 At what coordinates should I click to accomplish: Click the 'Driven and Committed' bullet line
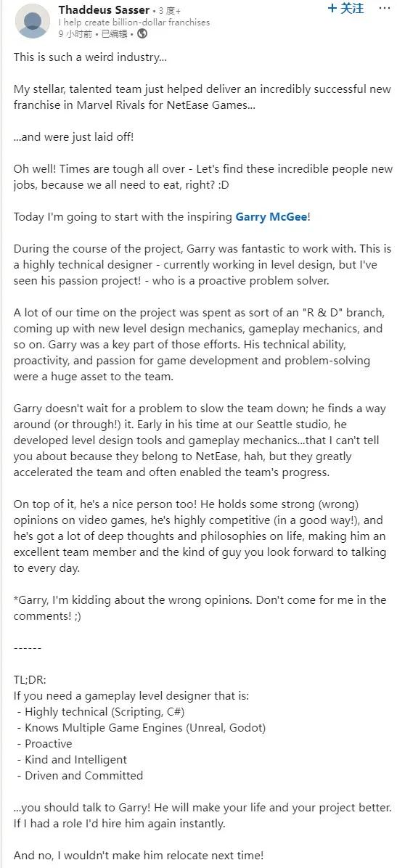point(81,775)
